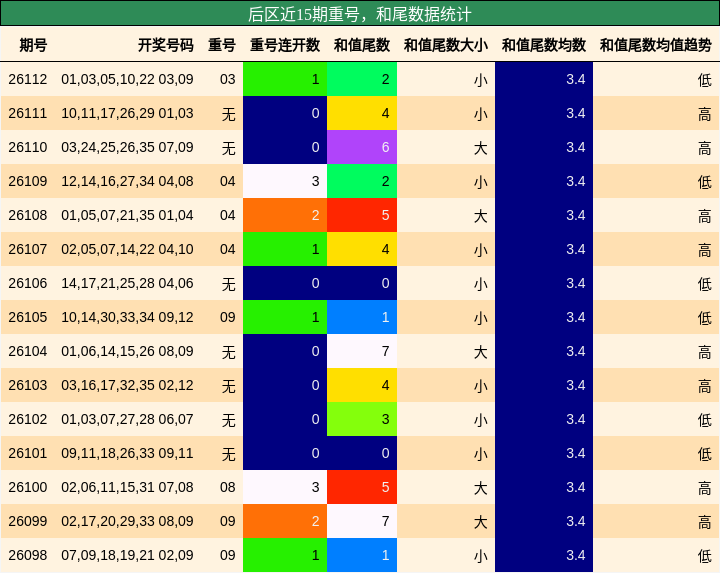This screenshot has width=720, height=573.
Task: Click the 和值尾数均数 column header
Action: click(544, 45)
